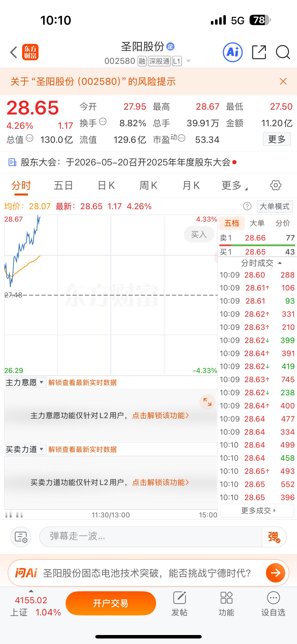Open the 买卖力道 indicator dropdown
The height and width of the screenshot is (644, 297).
pos(26,450)
